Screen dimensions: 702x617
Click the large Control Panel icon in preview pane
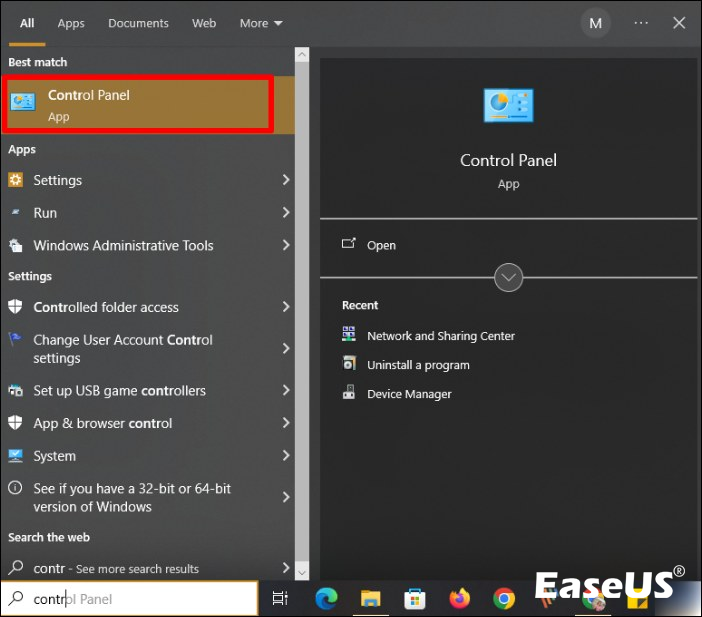coord(508,106)
